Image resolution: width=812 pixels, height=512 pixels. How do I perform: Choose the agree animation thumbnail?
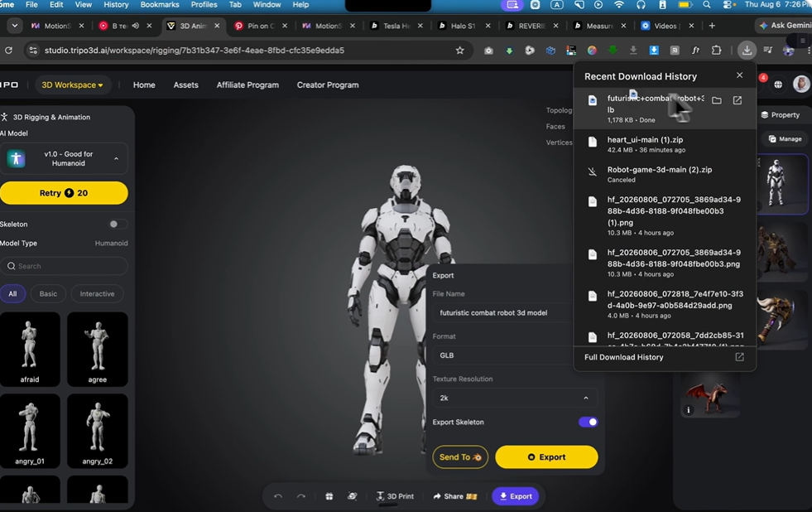[x=98, y=350]
